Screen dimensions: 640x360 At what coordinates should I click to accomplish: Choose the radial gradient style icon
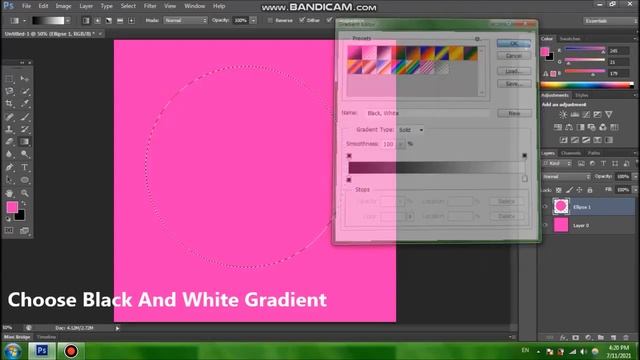[x=97, y=20]
